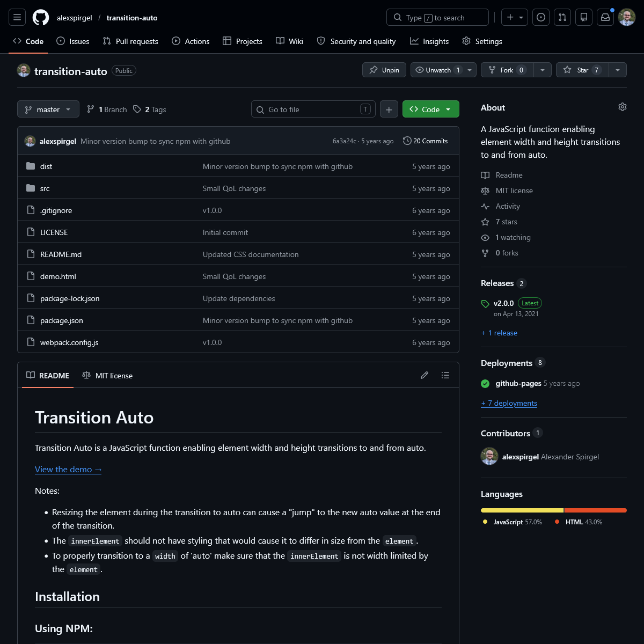Open the Projects tab
The height and width of the screenshot is (644, 644).
click(x=243, y=41)
